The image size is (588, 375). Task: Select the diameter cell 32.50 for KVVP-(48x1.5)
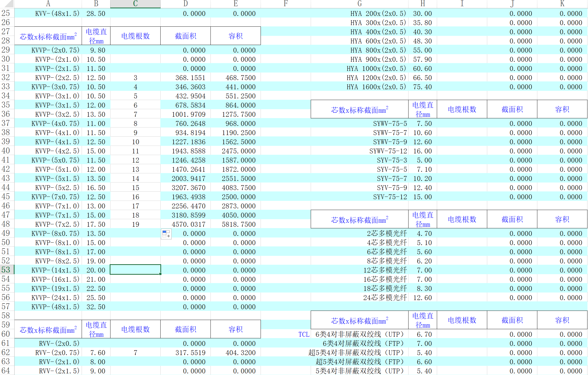click(x=96, y=307)
